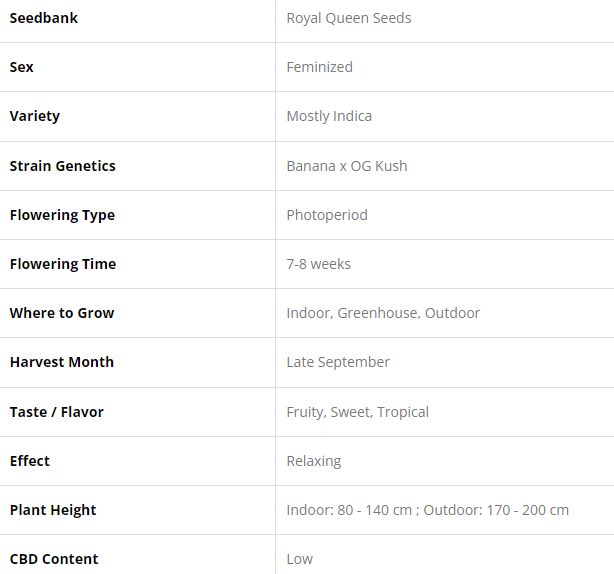Select Indoor, Greenhouse, Outdoor text
This screenshot has height=574, width=614.
pyautogui.click(x=383, y=313)
